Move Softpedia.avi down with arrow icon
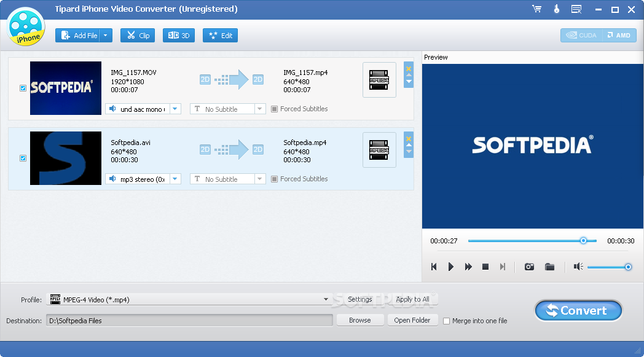The width and height of the screenshot is (644, 357). (409, 152)
